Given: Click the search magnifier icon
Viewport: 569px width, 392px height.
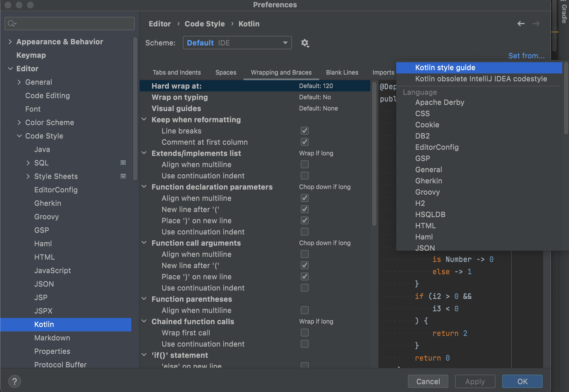Looking at the screenshot, I should click(12, 24).
